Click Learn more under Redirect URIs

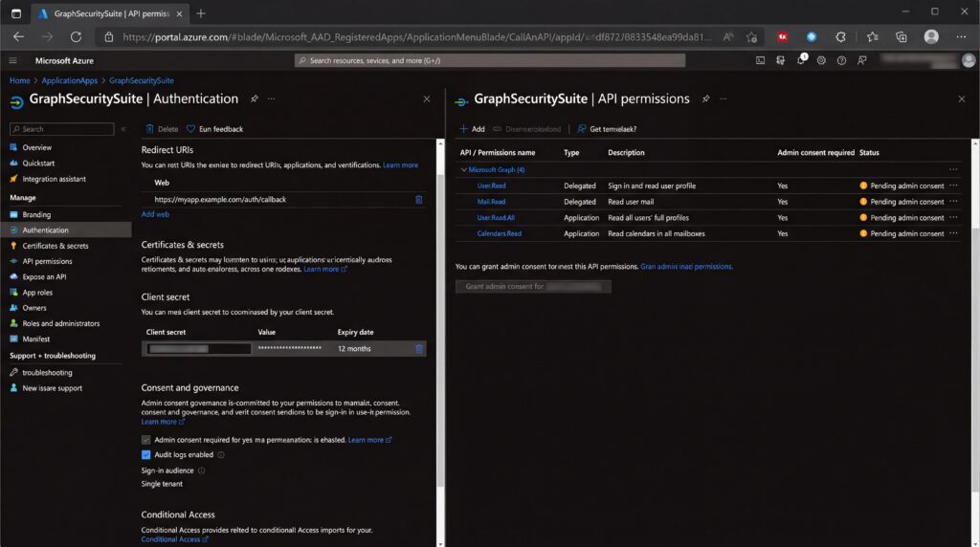[400, 164]
